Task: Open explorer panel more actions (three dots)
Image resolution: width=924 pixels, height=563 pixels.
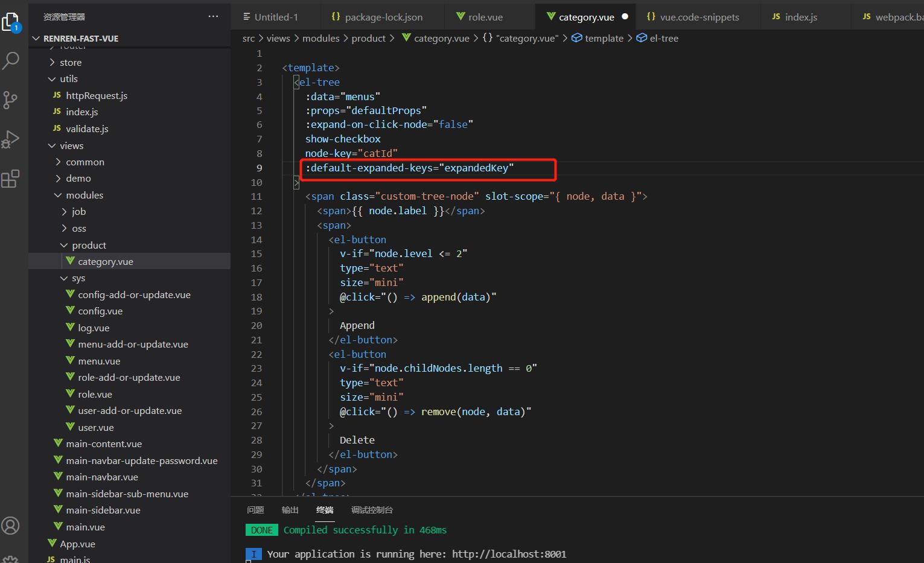Action: [213, 16]
